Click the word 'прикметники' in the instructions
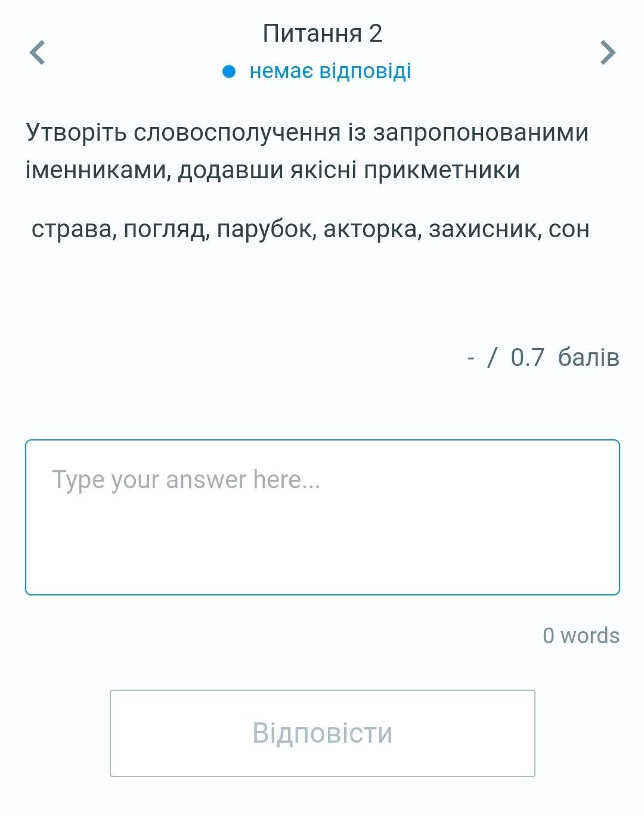 pos(442,170)
